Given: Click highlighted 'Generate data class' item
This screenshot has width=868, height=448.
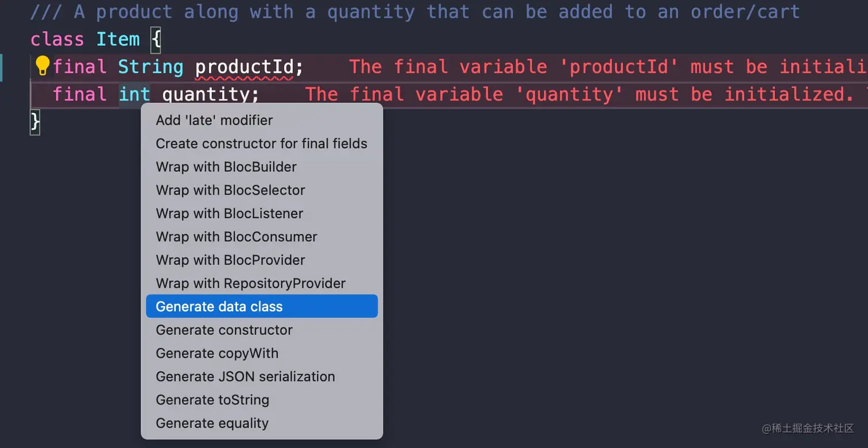Looking at the screenshot, I should 219,307.
